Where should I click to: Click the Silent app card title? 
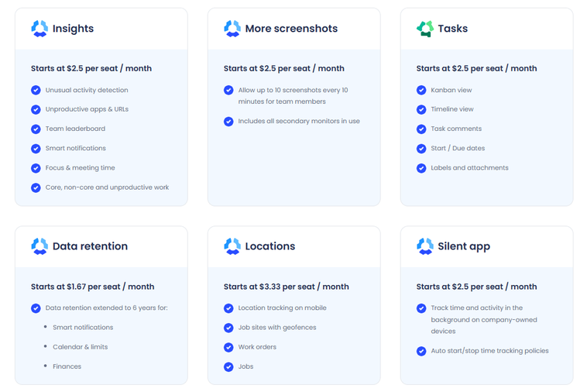464,246
